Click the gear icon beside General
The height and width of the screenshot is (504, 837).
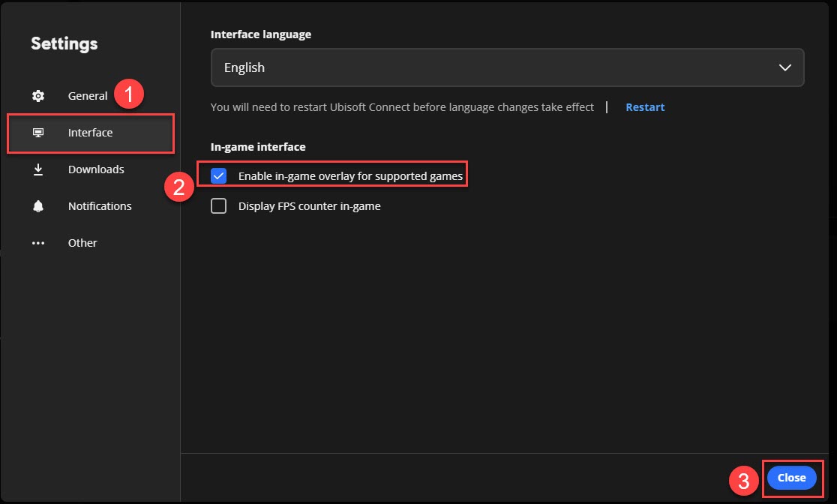point(38,96)
